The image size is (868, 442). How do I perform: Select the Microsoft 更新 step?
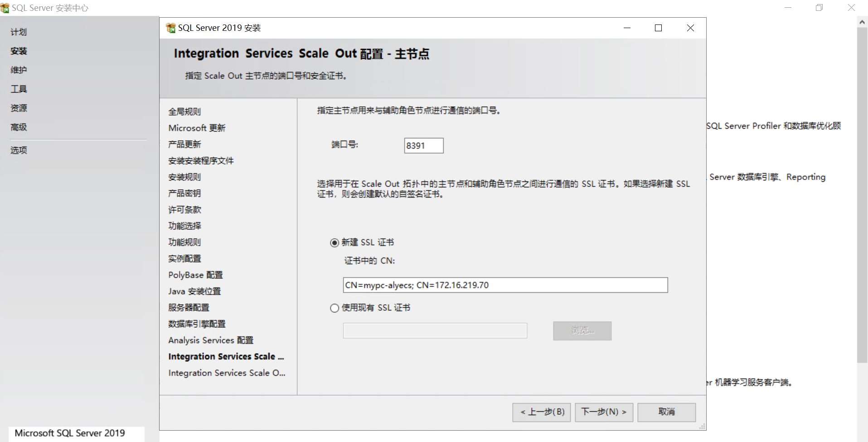(197, 128)
